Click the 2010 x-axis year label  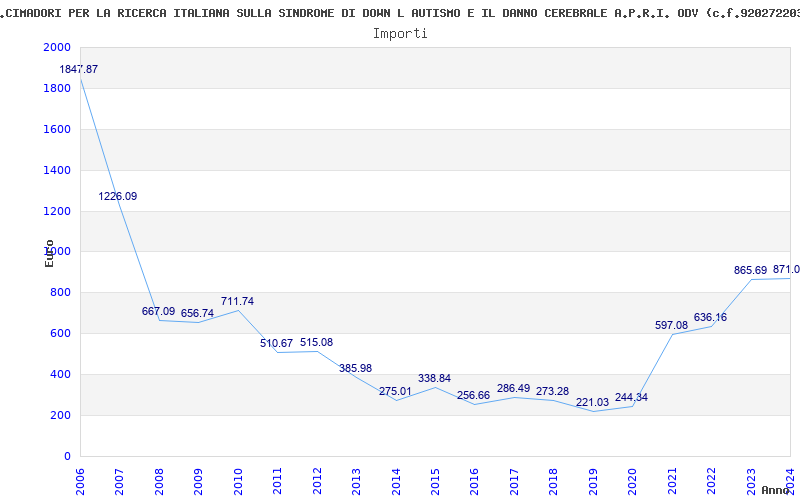click(238, 482)
